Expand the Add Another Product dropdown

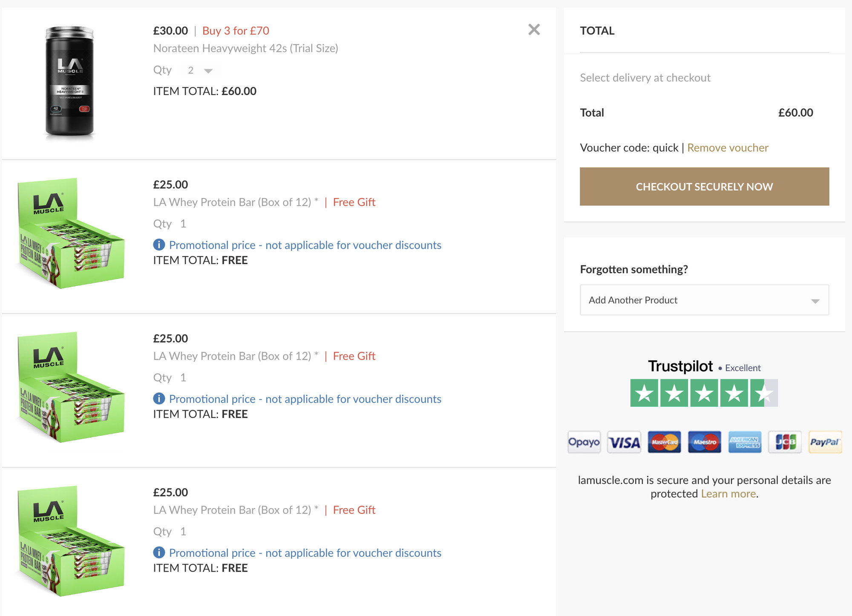704,300
